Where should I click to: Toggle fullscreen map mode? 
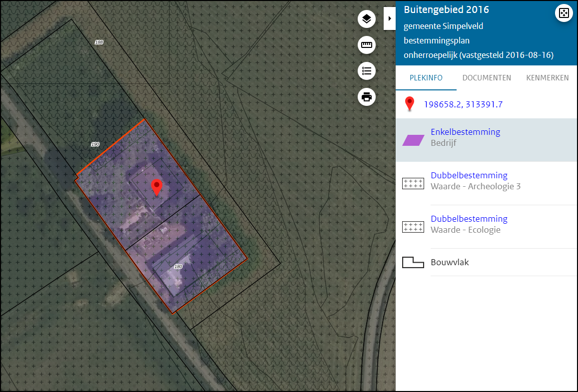pos(564,13)
